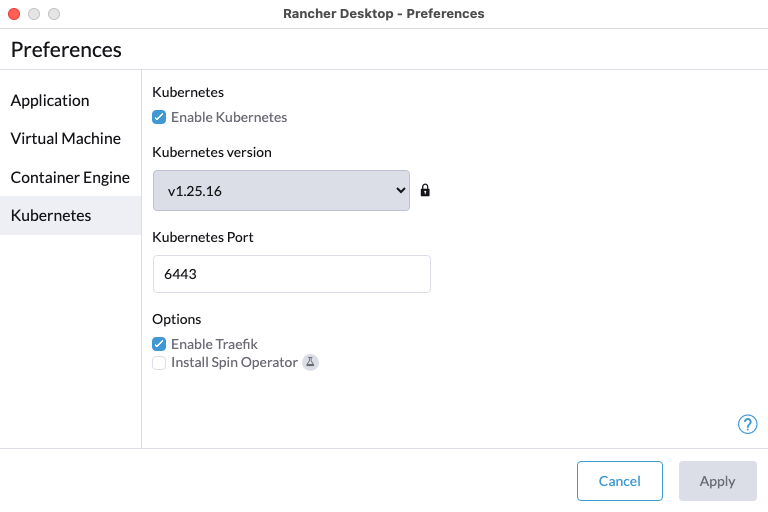This screenshot has height=512, width=768.
Task: Click the gray minimize window button
Action: pos(34,14)
